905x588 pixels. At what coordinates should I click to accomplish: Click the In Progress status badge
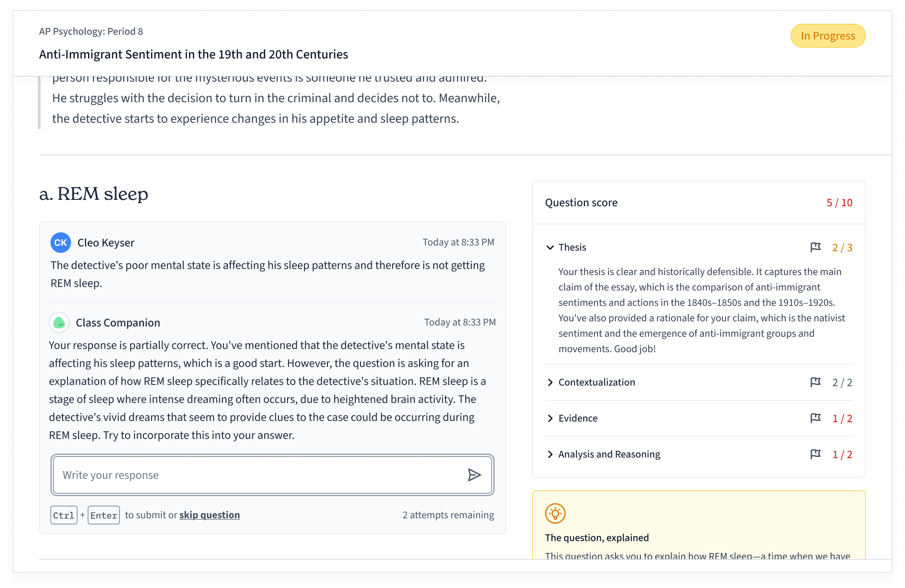coord(828,36)
